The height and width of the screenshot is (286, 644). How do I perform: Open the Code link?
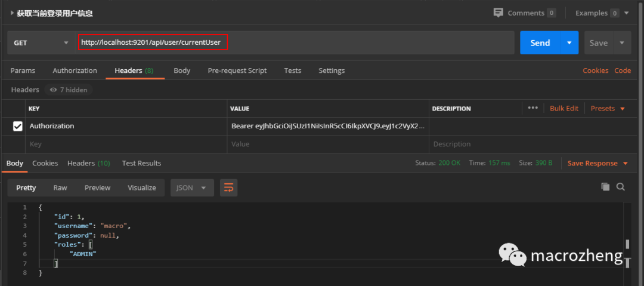(x=623, y=70)
